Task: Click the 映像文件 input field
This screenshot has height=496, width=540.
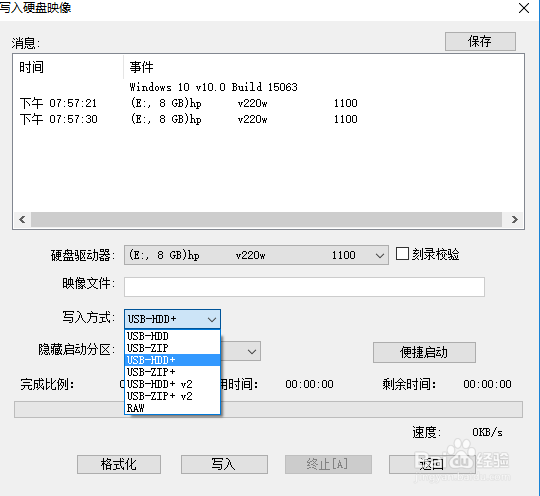Action: click(304, 287)
